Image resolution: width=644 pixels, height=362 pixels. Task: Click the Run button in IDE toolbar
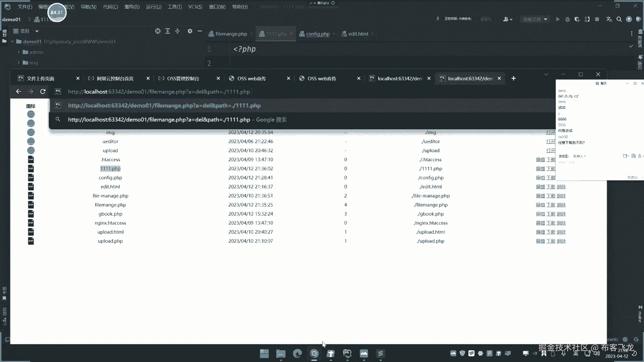(x=557, y=19)
